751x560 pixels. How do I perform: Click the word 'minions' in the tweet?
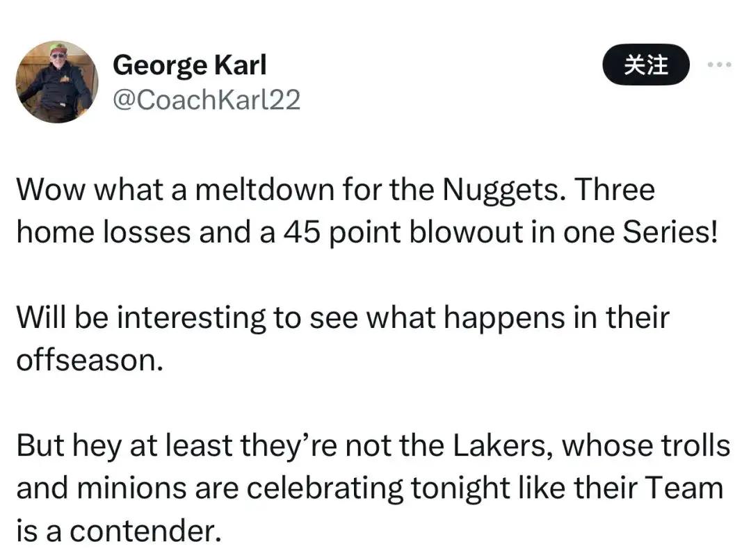click(x=131, y=488)
